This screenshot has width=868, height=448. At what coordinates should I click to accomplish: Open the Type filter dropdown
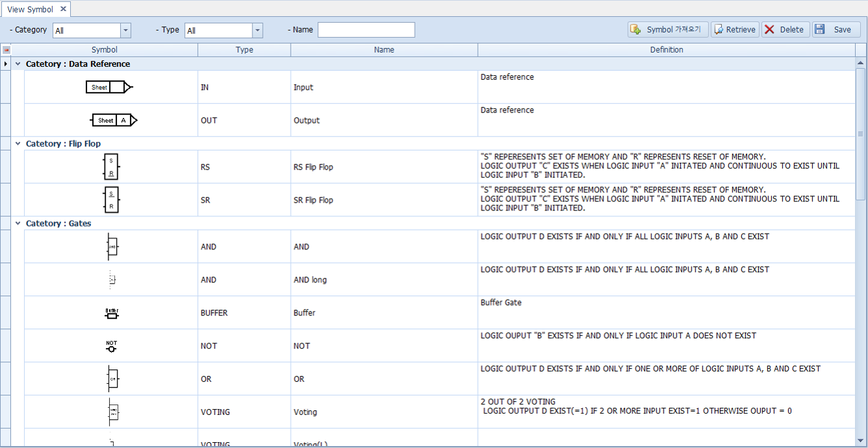[x=257, y=29]
